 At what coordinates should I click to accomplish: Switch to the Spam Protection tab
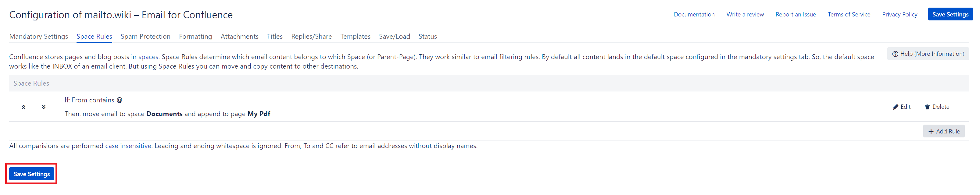click(x=145, y=37)
